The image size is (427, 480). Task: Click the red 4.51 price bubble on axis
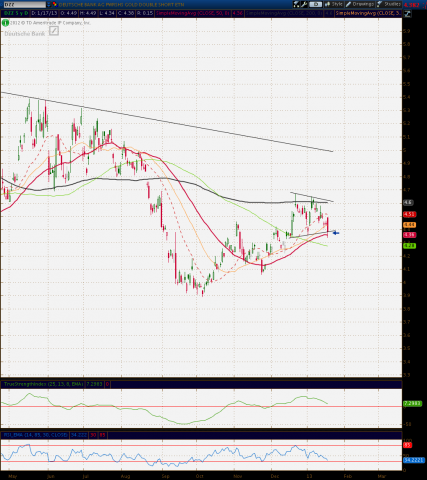coord(409,214)
